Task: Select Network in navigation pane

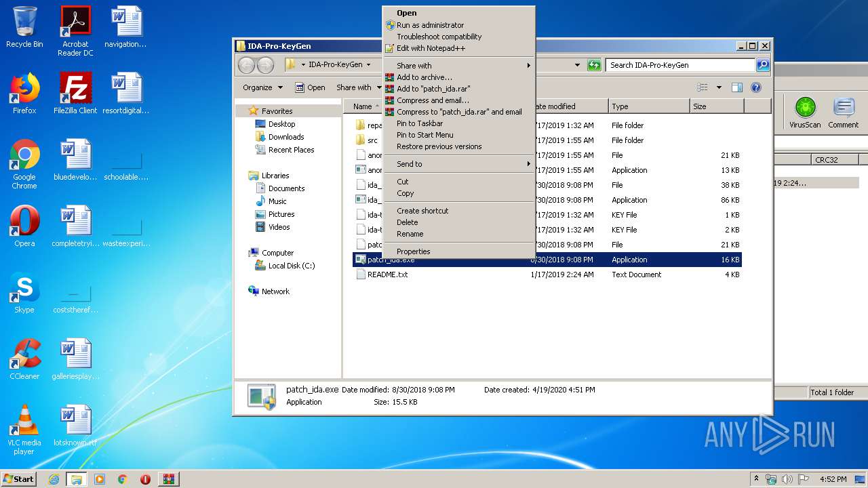Action: coord(275,291)
